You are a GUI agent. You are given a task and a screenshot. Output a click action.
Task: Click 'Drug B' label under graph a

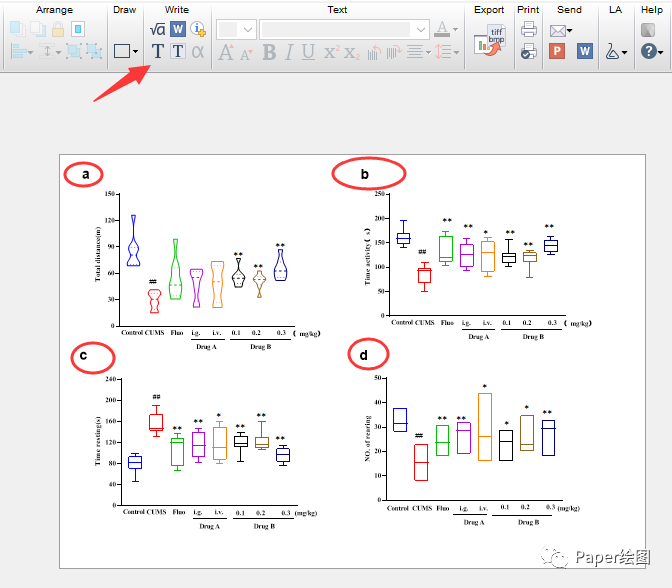261,347
